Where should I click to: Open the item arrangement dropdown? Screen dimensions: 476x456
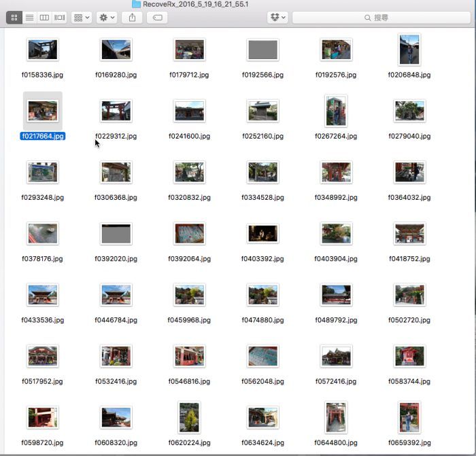(82, 18)
